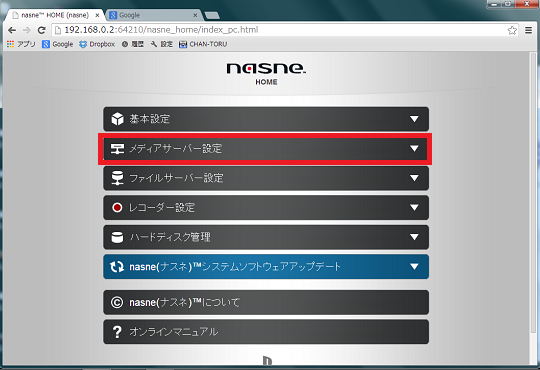Reload the nasne HOME page
This screenshot has width=540, height=370.
[41, 30]
